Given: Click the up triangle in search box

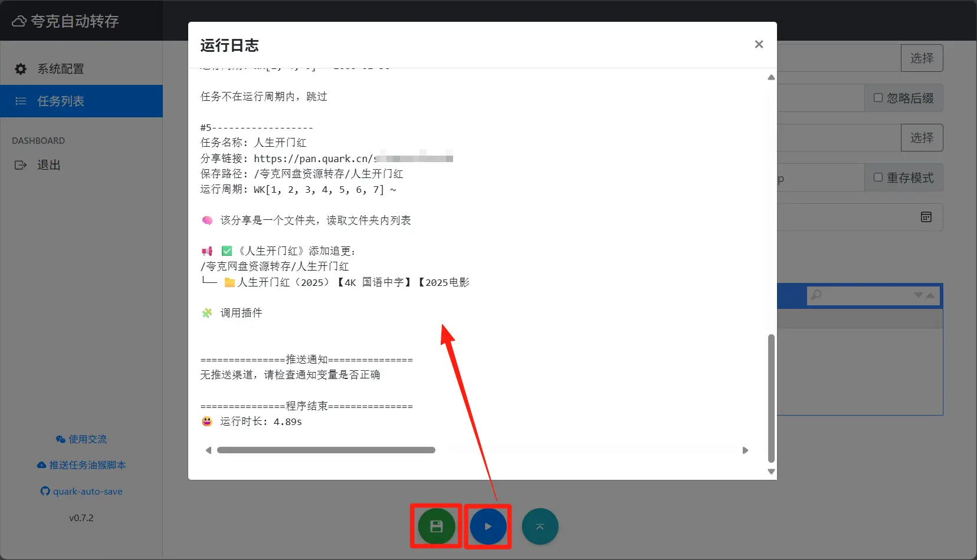Looking at the screenshot, I should pos(930,295).
